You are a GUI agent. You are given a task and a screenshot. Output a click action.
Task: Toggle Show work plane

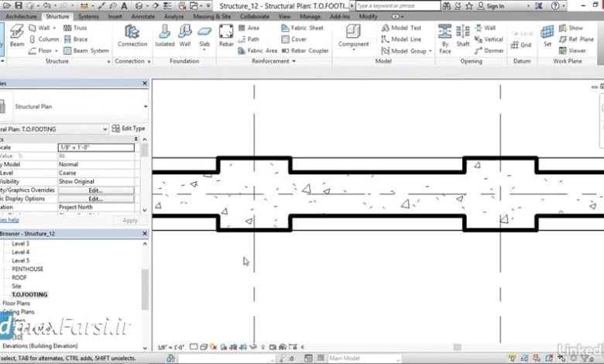[x=571, y=28]
